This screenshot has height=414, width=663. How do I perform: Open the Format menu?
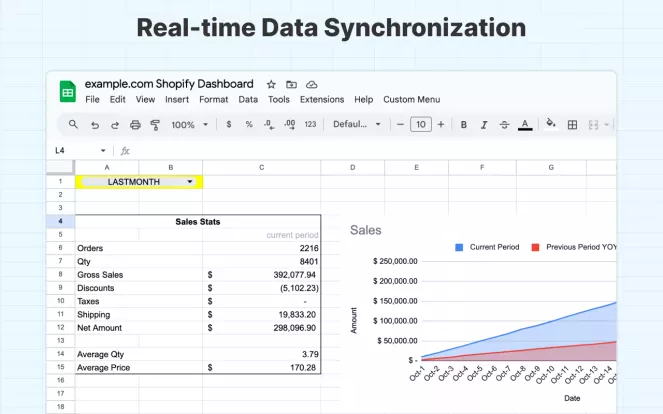pyautogui.click(x=214, y=99)
